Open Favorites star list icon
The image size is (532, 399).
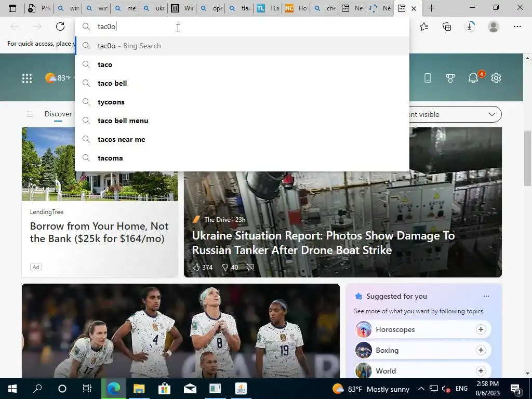point(424,26)
